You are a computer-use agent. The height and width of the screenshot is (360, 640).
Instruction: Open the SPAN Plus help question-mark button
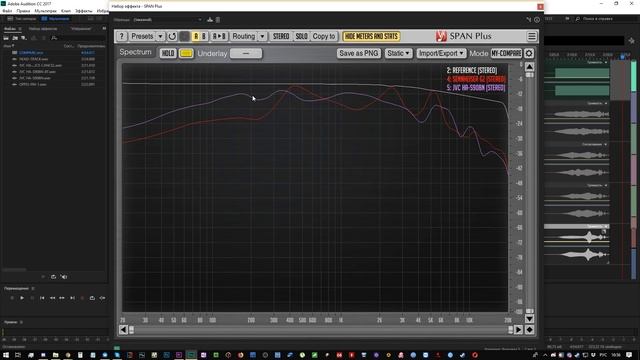[x=122, y=36]
